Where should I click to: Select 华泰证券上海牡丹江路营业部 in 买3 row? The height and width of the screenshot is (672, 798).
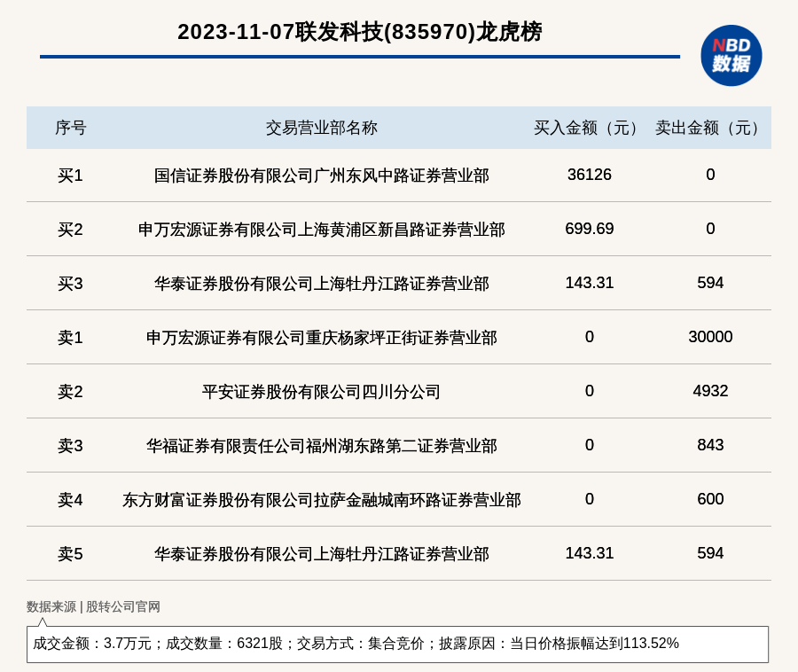pyautogui.click(x=322, y=284)
